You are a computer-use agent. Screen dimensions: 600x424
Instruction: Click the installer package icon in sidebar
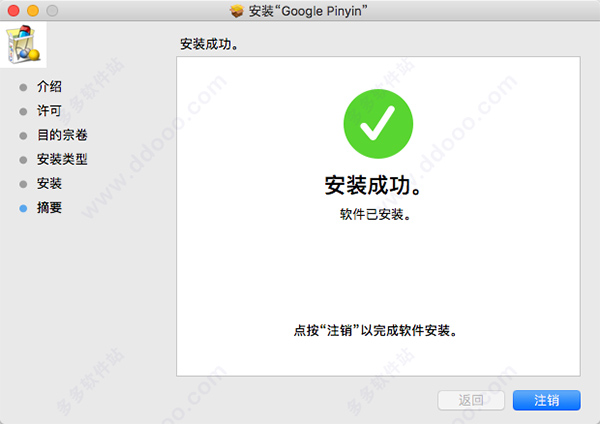[x=23, y=44]
